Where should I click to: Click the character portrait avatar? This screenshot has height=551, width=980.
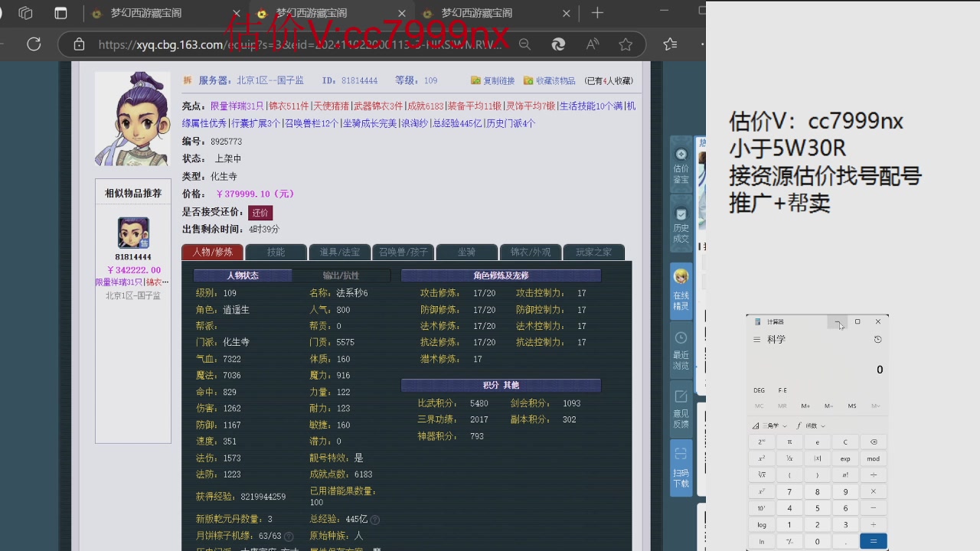pos(132,119)
